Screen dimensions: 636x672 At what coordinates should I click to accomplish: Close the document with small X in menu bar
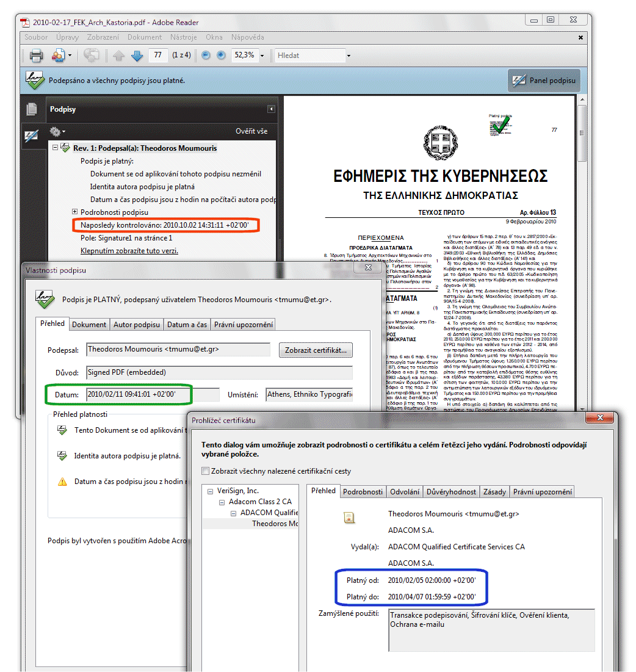pos(580,37)
